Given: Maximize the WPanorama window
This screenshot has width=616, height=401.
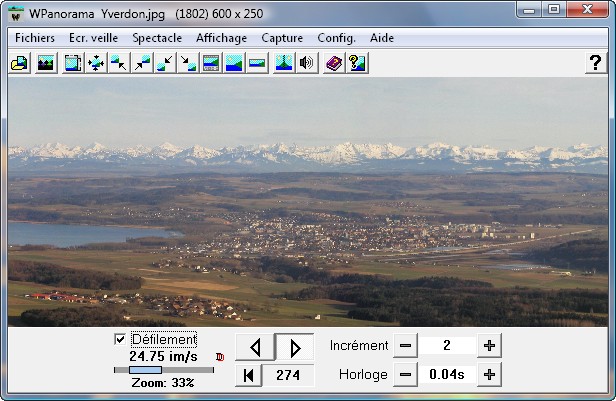Looking at the screenshot, I should pyautogui.click(x=554, y=9).
